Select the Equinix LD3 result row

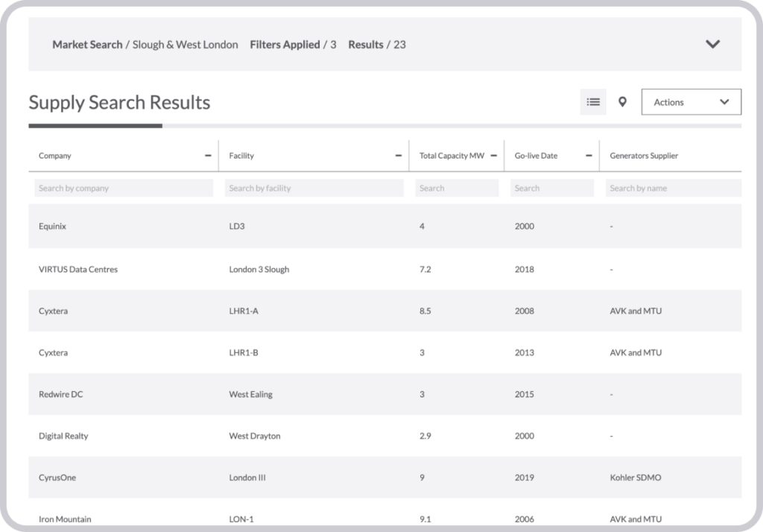(x=298, y=226)
